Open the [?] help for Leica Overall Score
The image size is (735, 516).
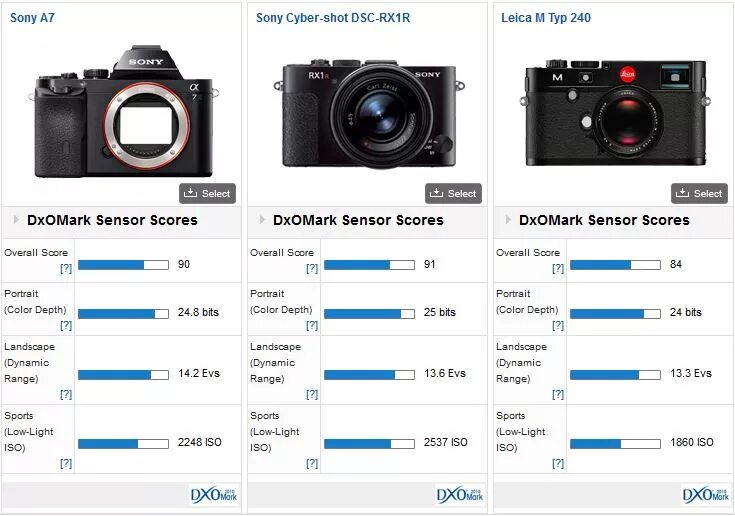point(558,269)
